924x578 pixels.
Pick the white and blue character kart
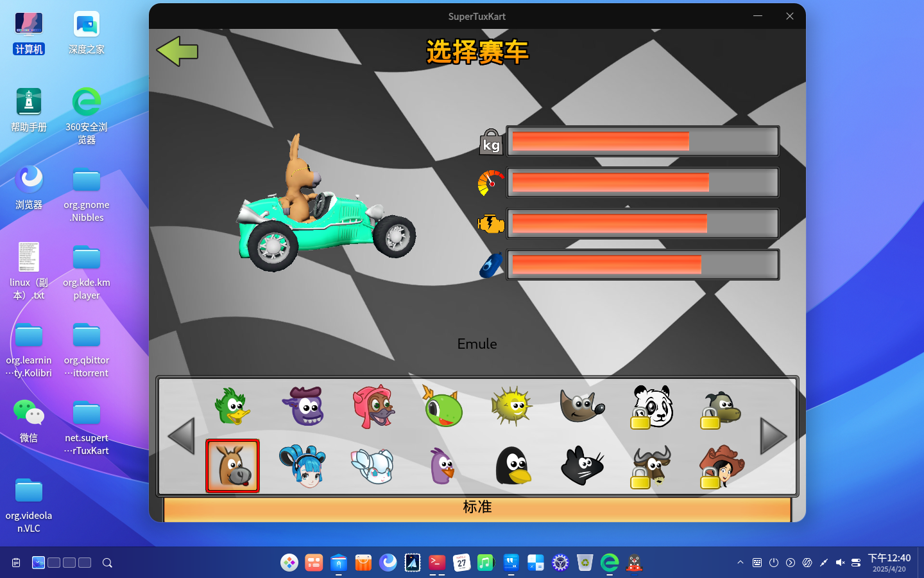click(x=373, y=466)
